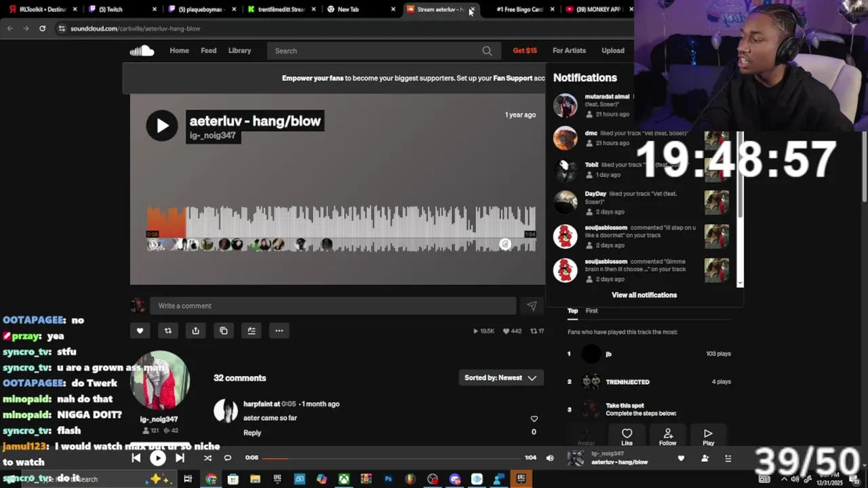Screen dimensions: 868x488
Task: Click Reply under harpfaint's comment
Action: pos(252,432)
